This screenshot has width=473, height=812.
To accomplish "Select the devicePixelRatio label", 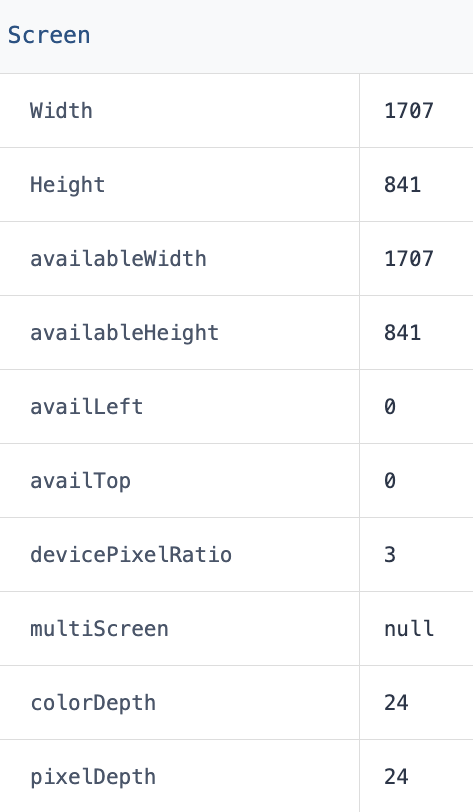I will pos(131,555).
